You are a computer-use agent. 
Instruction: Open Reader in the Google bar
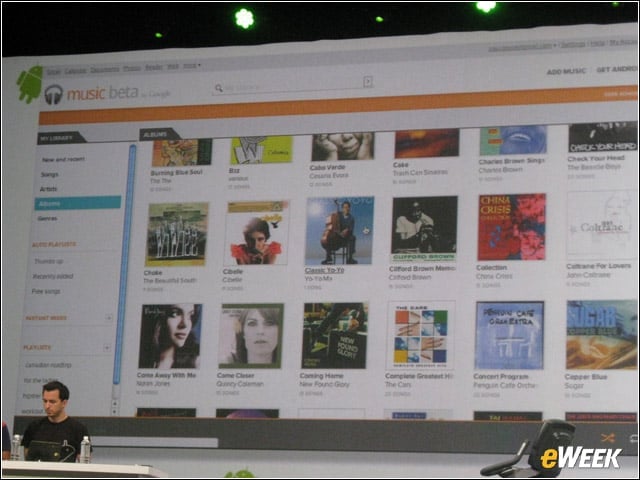(154, 67)
